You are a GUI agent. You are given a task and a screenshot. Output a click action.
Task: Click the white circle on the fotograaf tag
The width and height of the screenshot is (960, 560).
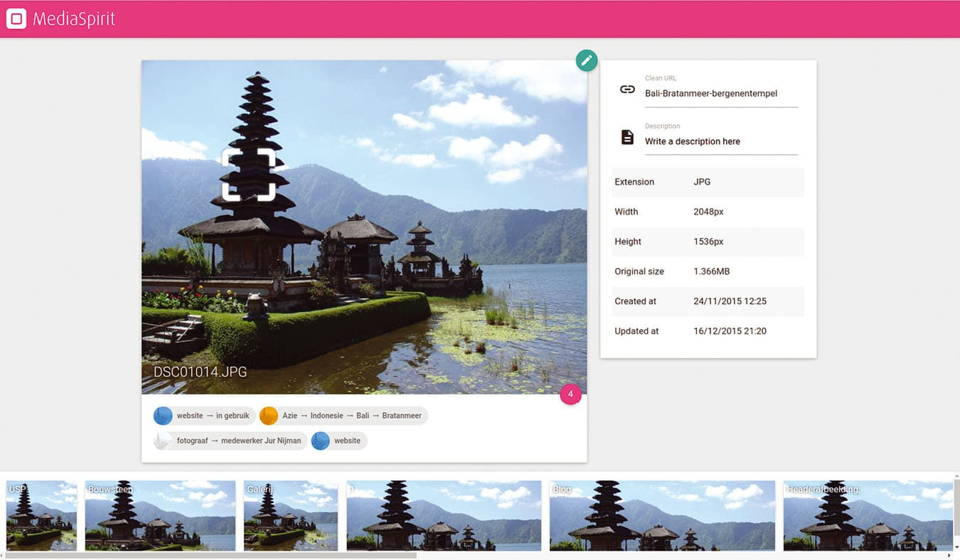coord(163,441)
